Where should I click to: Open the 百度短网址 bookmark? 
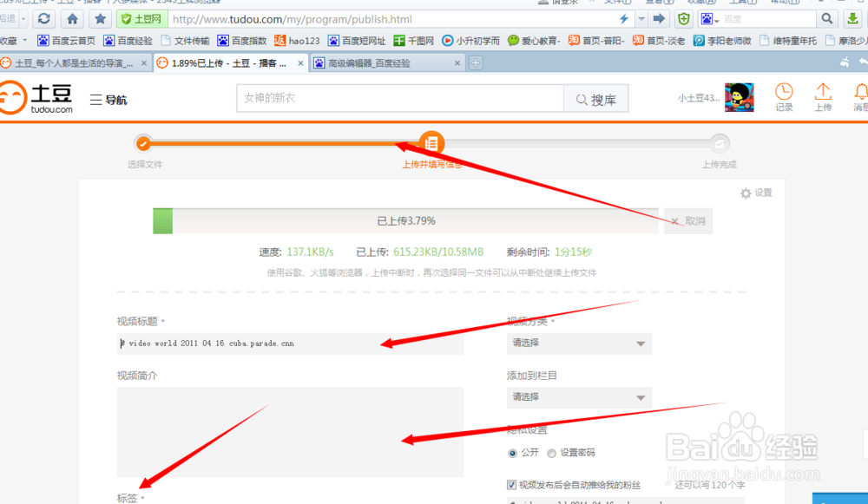357,41
